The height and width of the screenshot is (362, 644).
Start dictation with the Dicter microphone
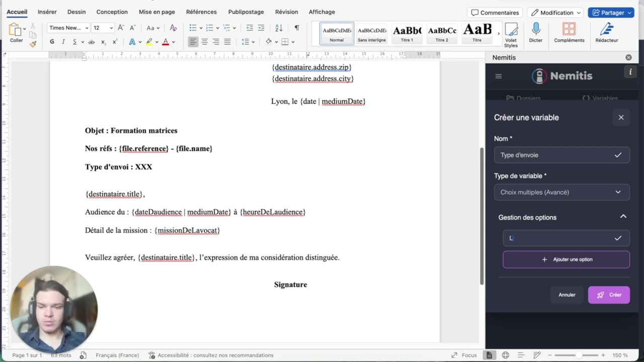click(x=536, y=33)
